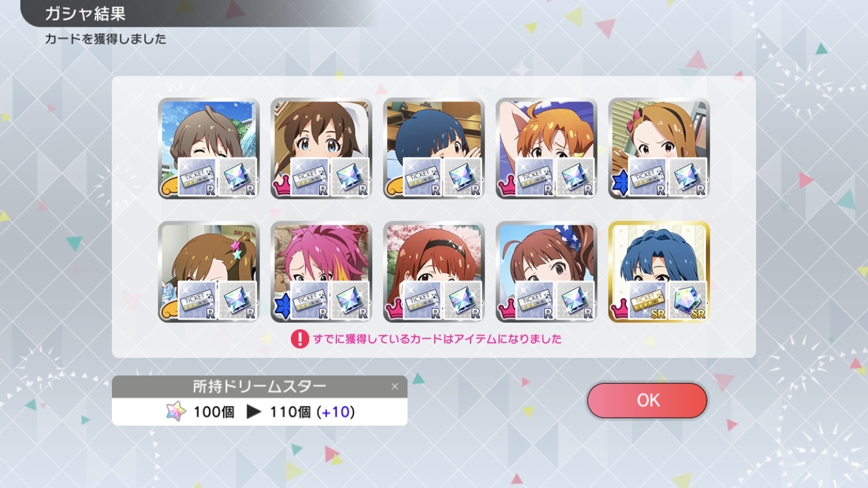Click the pink crown on second card
868x488 pixels.
282,187
